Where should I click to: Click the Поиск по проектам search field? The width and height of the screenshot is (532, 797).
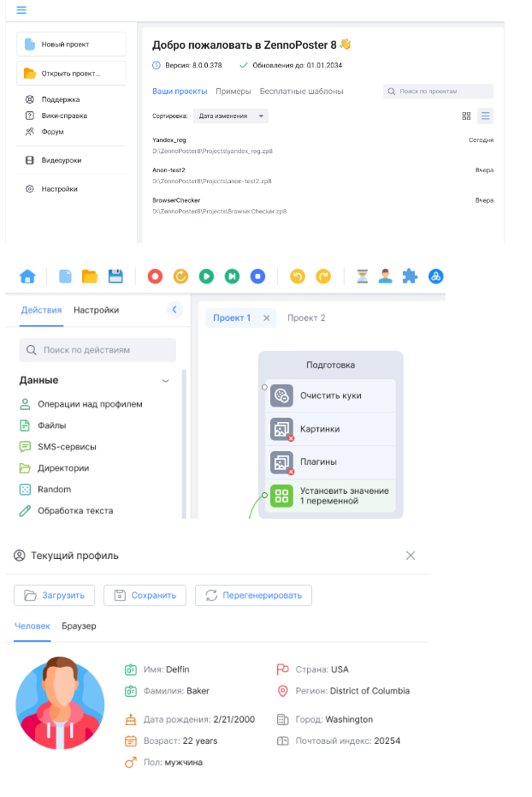pyautogui.click(x=438, y=92)
